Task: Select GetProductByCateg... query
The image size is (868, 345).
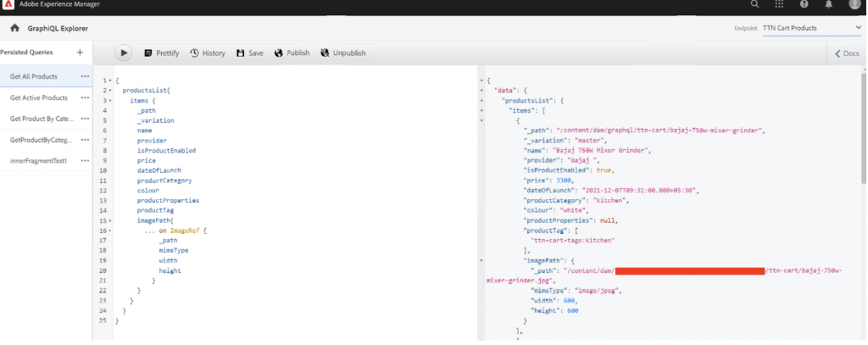Action: click(x=42, y=140)
